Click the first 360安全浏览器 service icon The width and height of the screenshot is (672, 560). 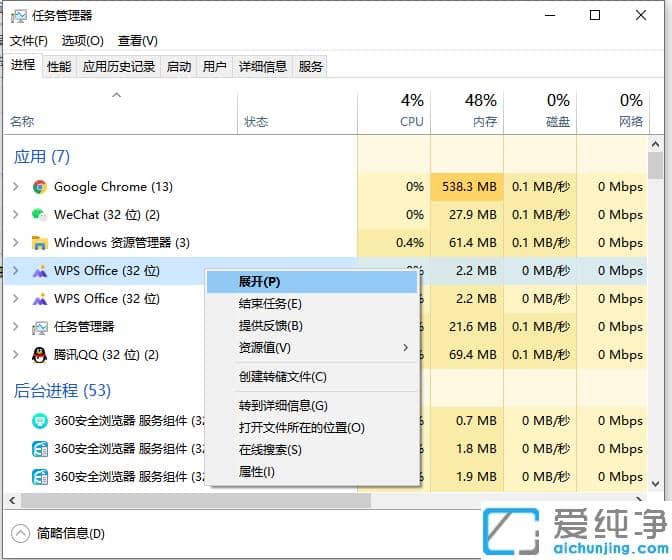40,421
